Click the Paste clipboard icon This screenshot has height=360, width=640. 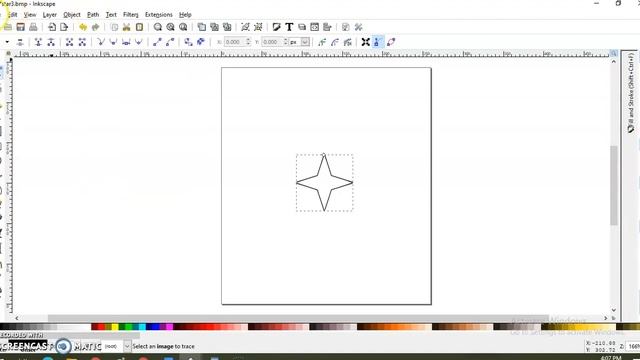point(139,27)
